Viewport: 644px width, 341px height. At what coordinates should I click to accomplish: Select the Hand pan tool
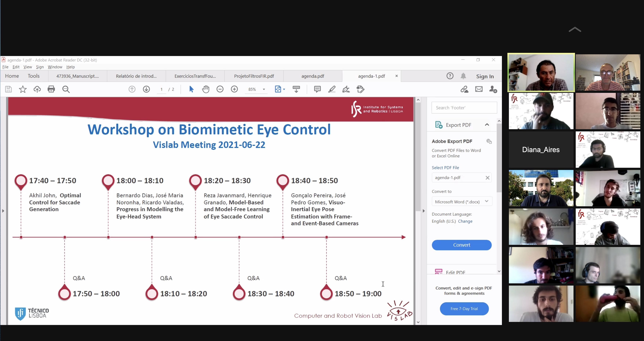pyautogui.click(x=205, y=89)
